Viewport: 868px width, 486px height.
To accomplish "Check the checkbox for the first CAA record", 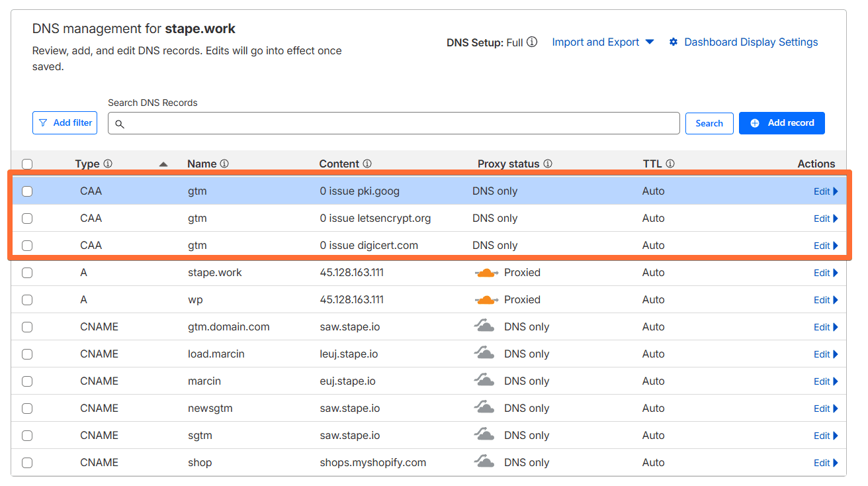I will (x=27, y=191).
